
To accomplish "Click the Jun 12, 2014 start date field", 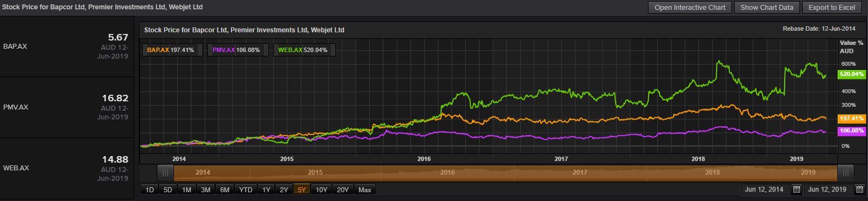I will tap(764, 189).
